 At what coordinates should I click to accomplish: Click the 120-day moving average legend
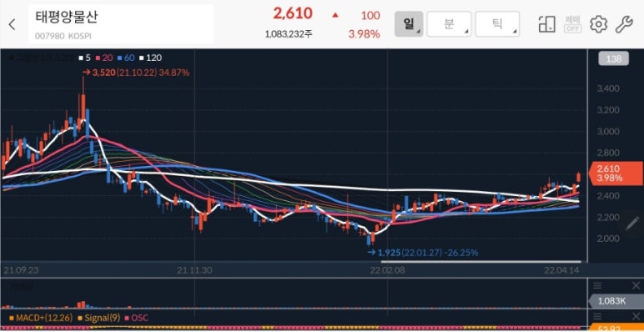coord(150,58)
